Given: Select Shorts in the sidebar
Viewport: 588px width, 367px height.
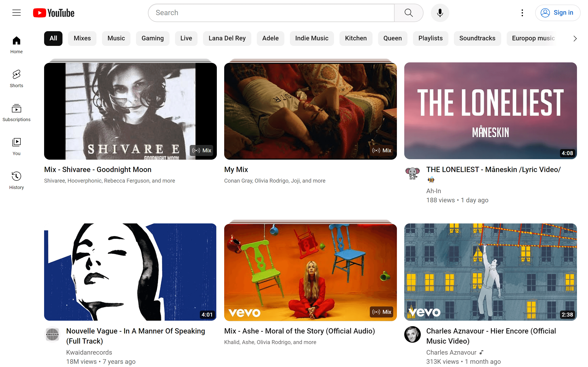Looking at the screenshot, I should click(x=16, y=78).
